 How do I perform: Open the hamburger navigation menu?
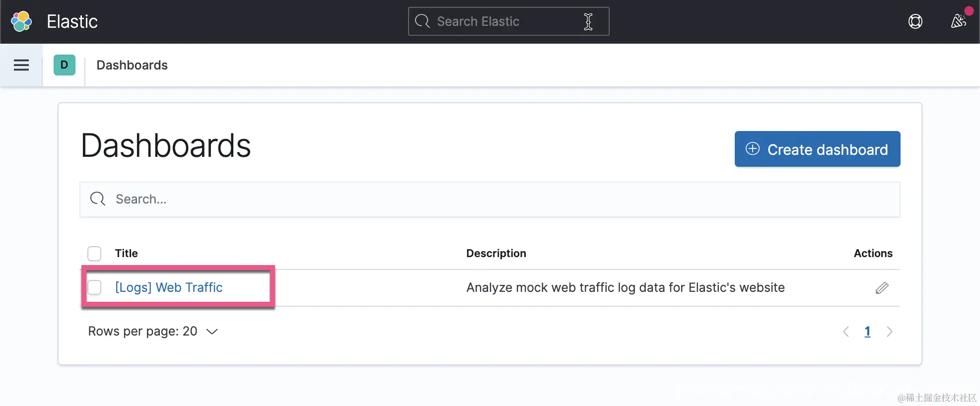point(21,65)
